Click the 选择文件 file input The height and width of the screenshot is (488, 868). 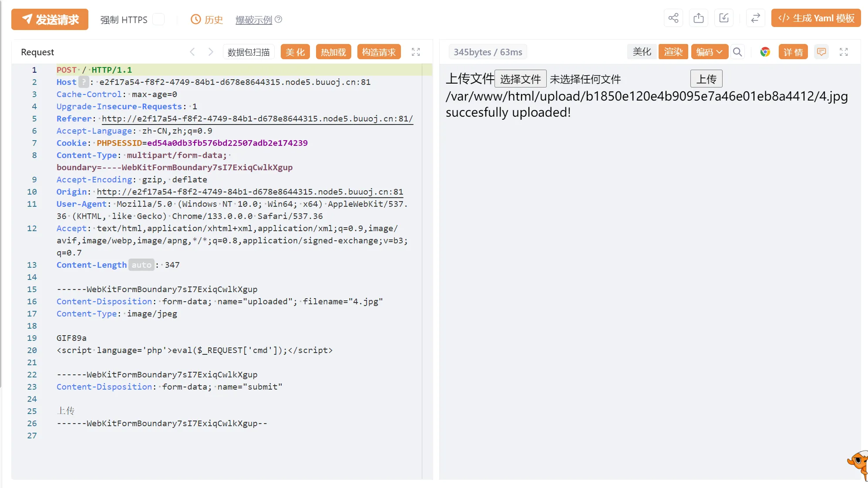coord(520,79)
